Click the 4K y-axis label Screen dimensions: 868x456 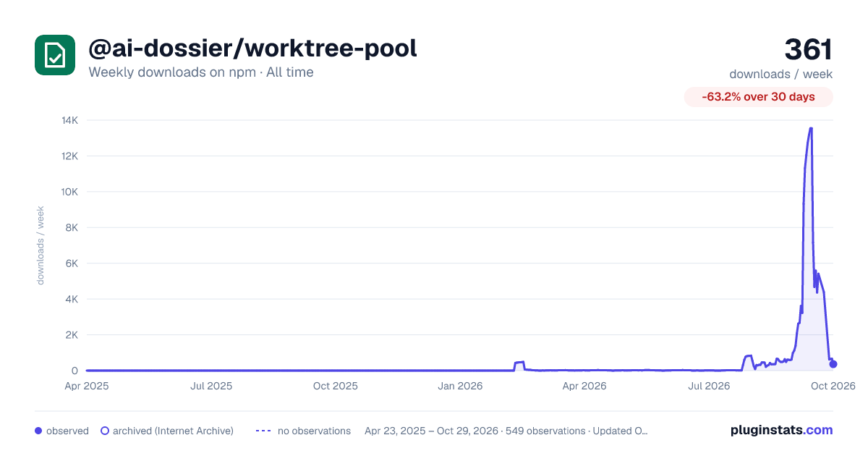tap(72, 299)
